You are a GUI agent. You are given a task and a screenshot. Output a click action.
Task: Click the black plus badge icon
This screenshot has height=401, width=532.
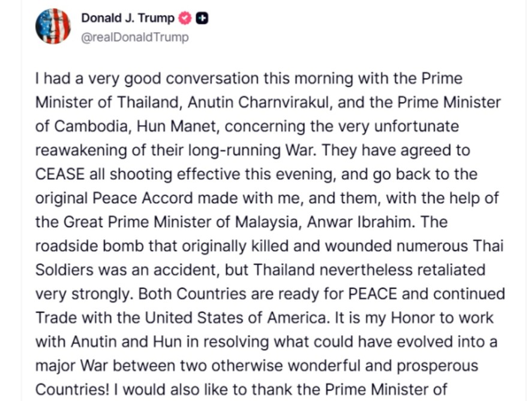coord(202,19)
